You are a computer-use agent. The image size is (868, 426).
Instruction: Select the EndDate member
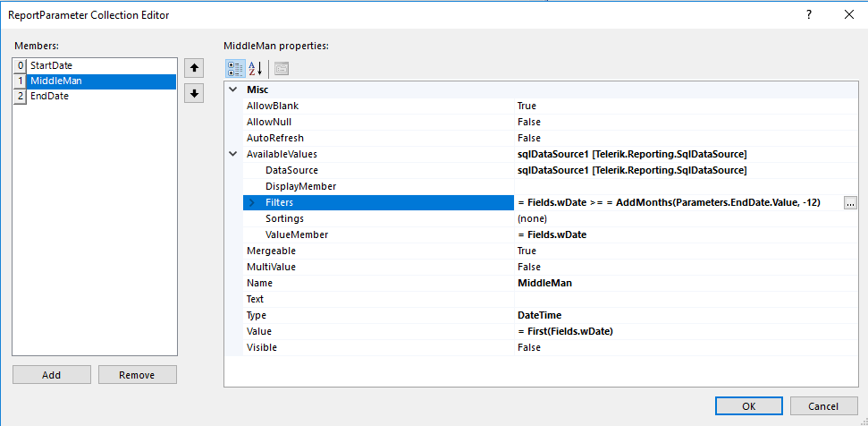click(49, 96)
